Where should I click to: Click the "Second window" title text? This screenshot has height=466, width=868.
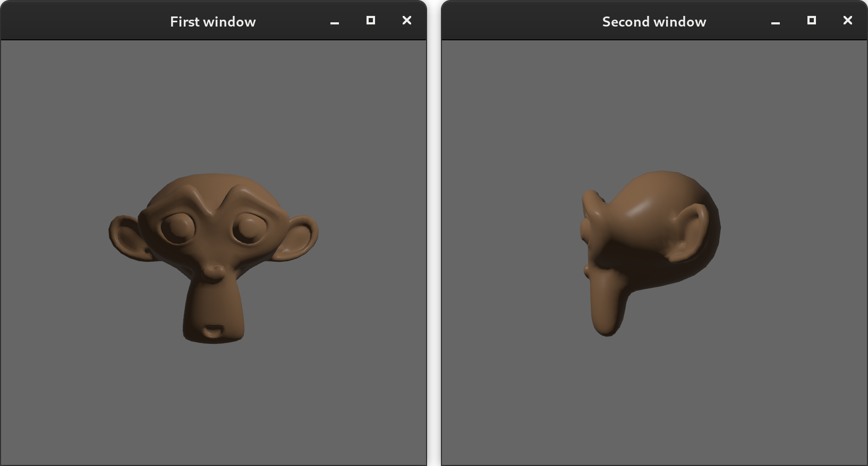tap(654, 22)
